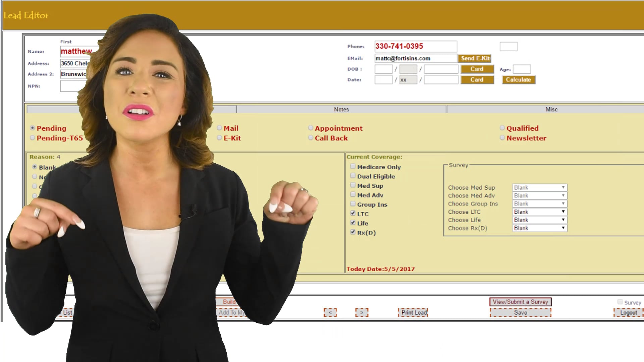Click the previous lead arrow button

click(330, 312)
